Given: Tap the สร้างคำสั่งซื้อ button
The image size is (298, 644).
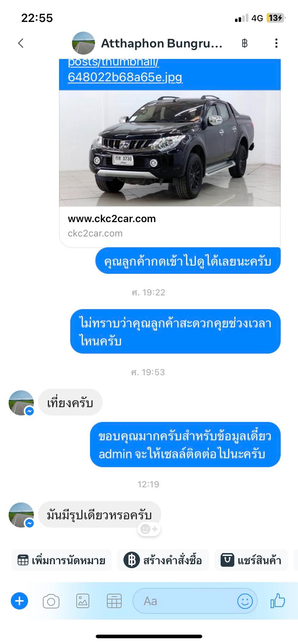Looking at the screenshot, I should pos(163,560).
